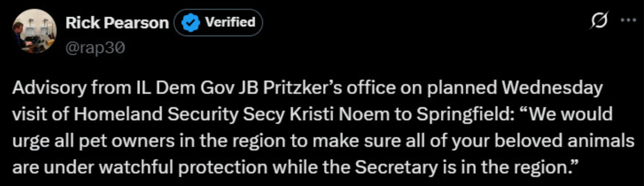Image resolution: width=644 pixels, height=186 pixels.
Task: Open the three-dot more options menu
Action: point(628,20)
